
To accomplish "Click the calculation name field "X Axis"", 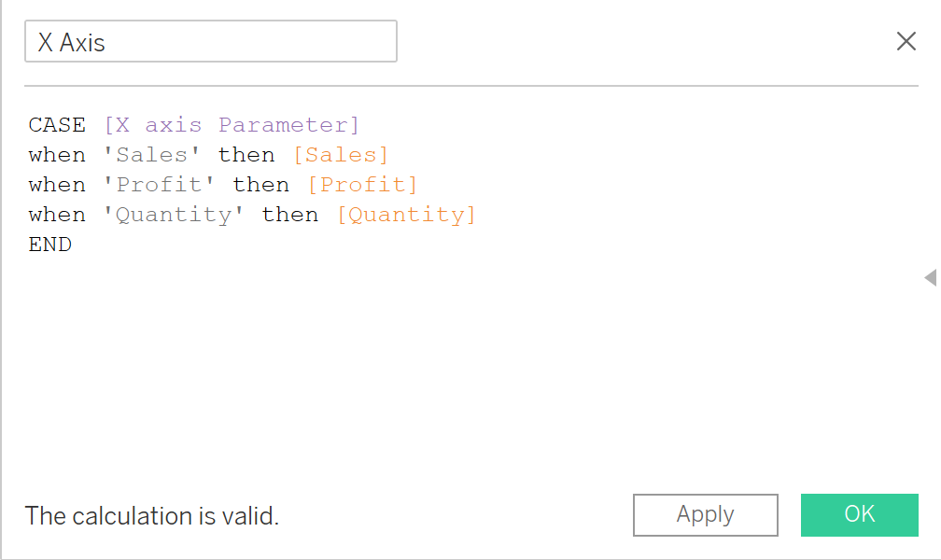I will pyautogui.click(x=210, y=42).
